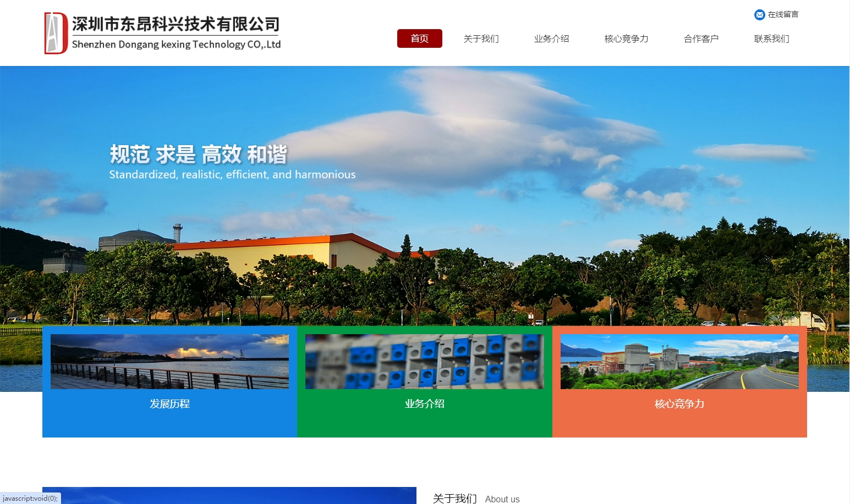The image size is (850, 504).
Task: Open the 在线留言 link
Action: (x=783, y=15)
